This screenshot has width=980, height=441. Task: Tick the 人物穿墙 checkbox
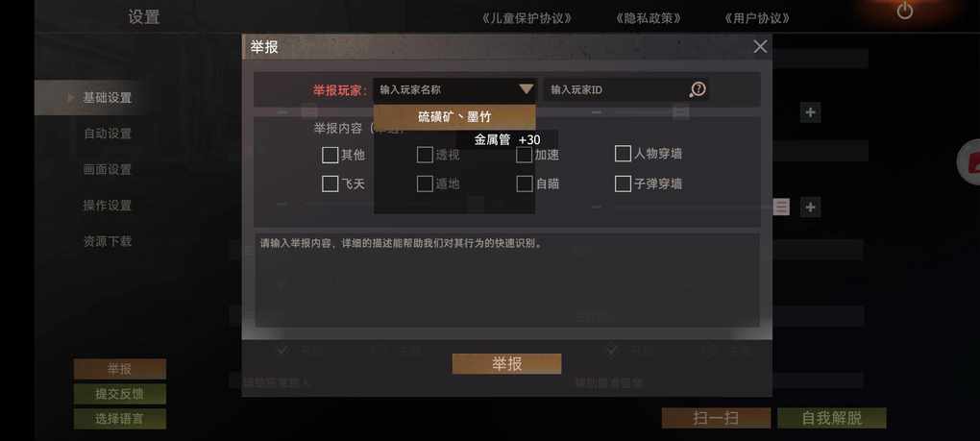click(x=623, y=154)
